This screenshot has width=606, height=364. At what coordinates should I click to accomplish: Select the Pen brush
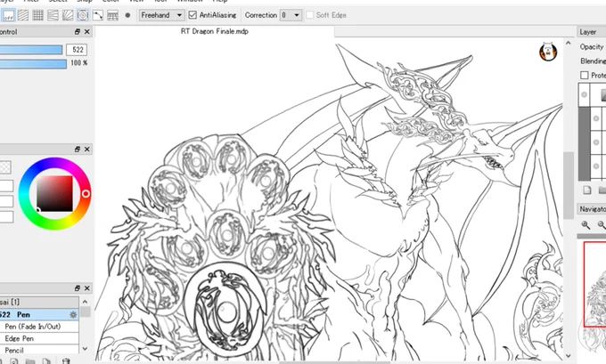[38, 314]
